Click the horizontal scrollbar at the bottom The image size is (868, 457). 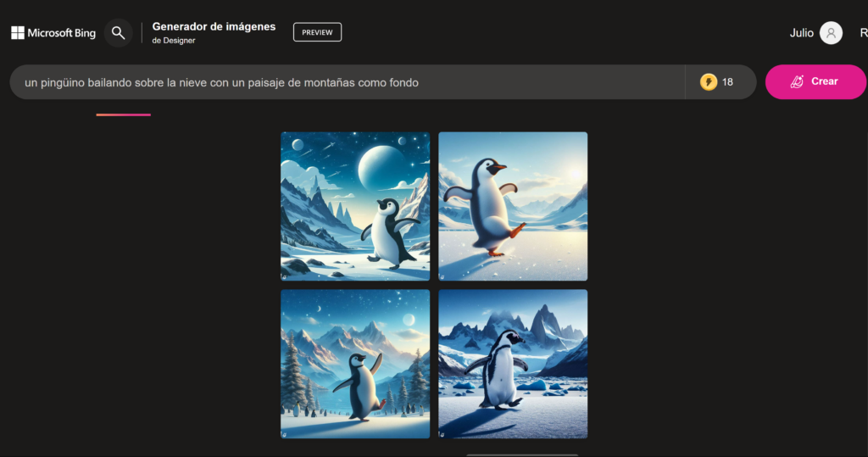(521, 454)
